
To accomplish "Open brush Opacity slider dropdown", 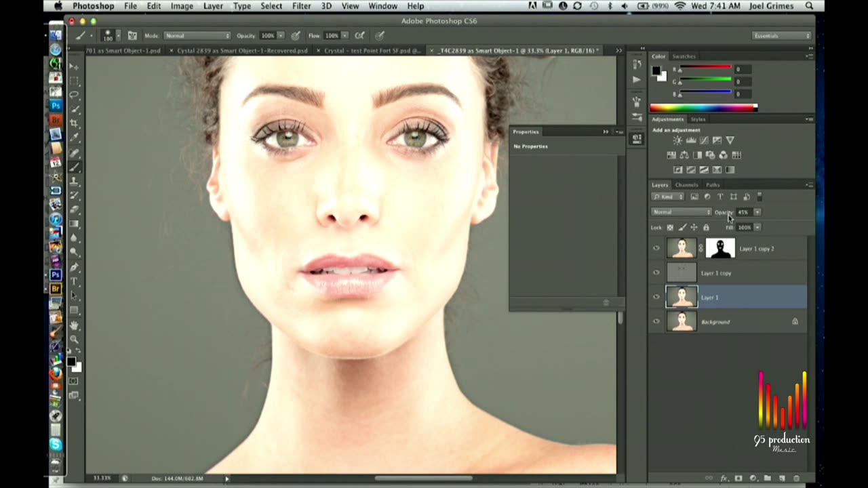I will [x=281, y=35].
